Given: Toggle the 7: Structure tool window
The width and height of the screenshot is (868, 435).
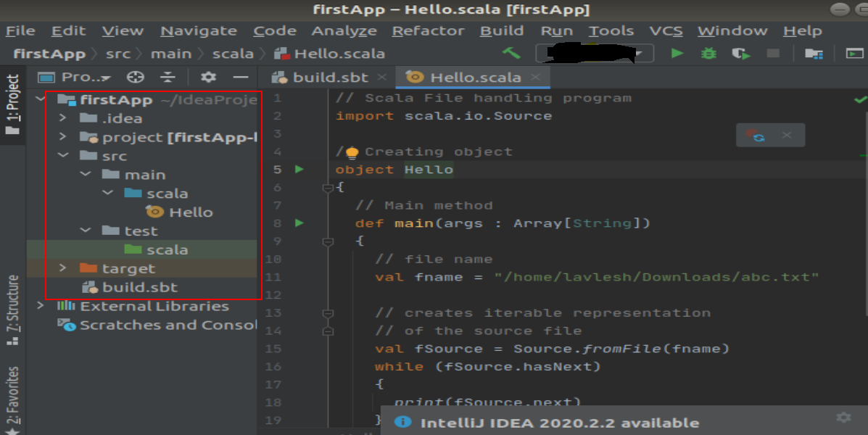Looking at the screenshot, I should click(x=12, y=310).
